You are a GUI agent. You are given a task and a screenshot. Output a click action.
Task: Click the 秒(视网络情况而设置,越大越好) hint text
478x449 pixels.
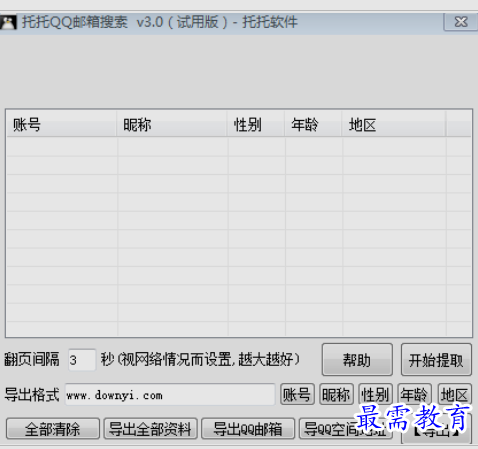[x=200, y=359]
